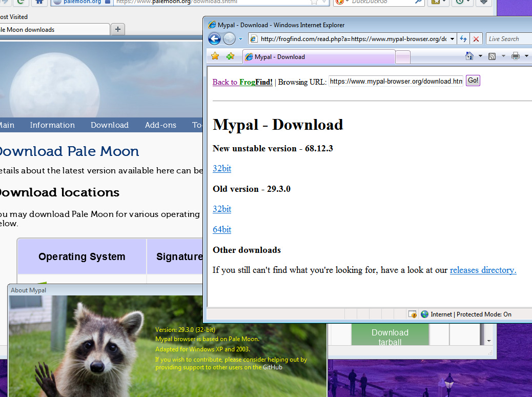Click the Download locations heading
This screenshot has width=532, height=397.
[59, 192]
